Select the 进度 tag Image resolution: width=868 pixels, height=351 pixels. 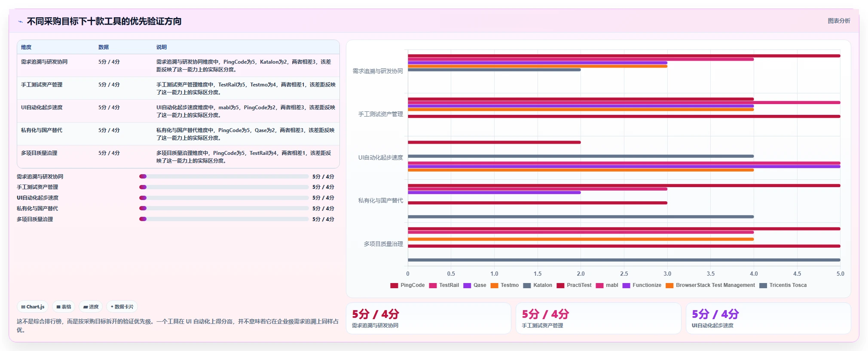[x=91, y=307]
